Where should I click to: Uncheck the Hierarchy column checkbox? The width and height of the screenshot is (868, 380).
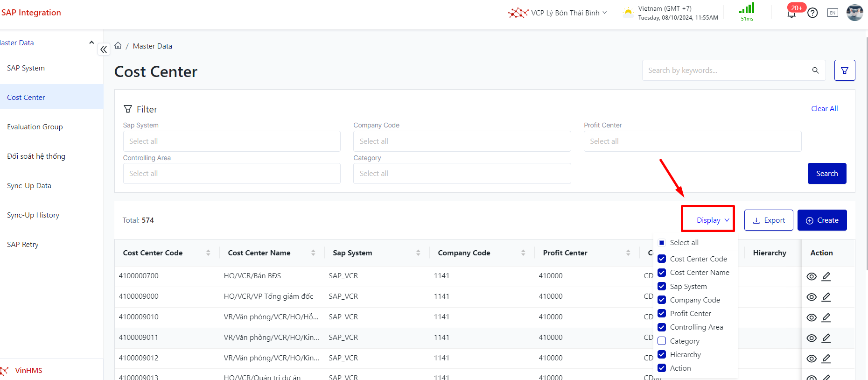(x=662, y=355)
